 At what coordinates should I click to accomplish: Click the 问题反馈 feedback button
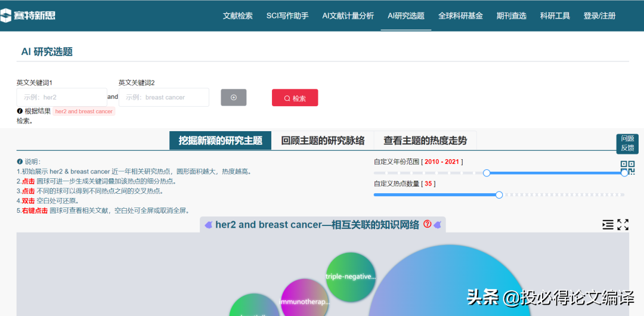[627, 144]
